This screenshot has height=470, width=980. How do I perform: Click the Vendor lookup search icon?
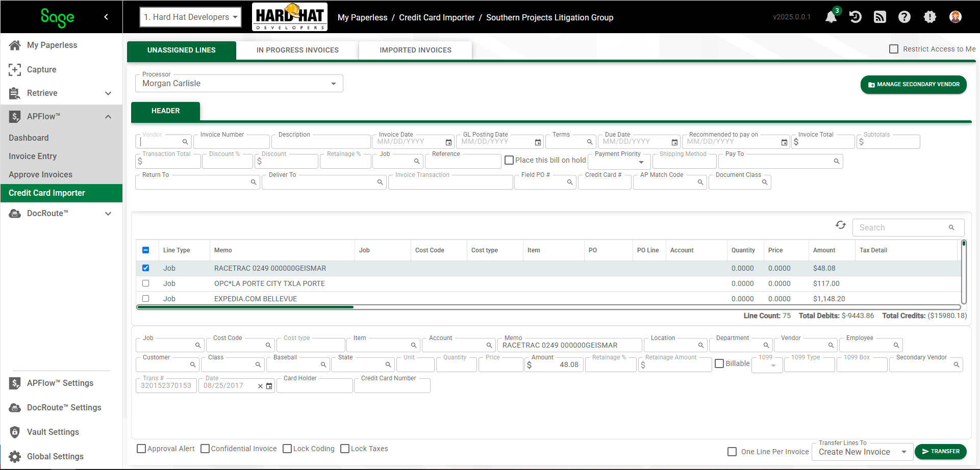coord(185,142)
